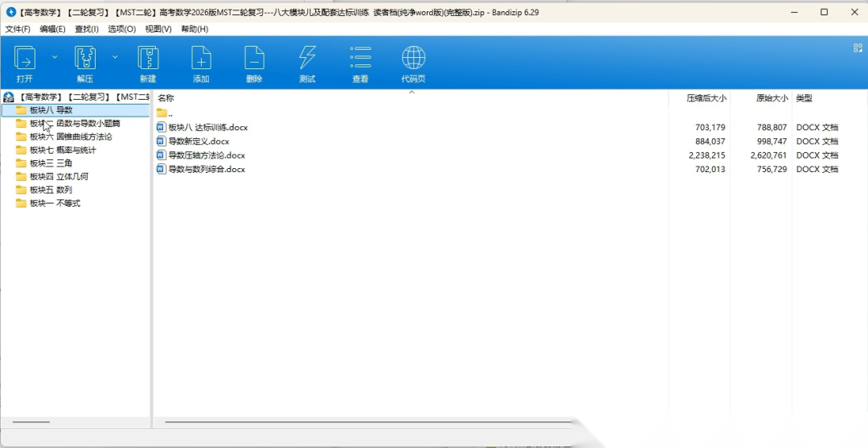The image size is (868, 448).
Task: Open the 帮助(H) menu
Action: click(194, 29)
